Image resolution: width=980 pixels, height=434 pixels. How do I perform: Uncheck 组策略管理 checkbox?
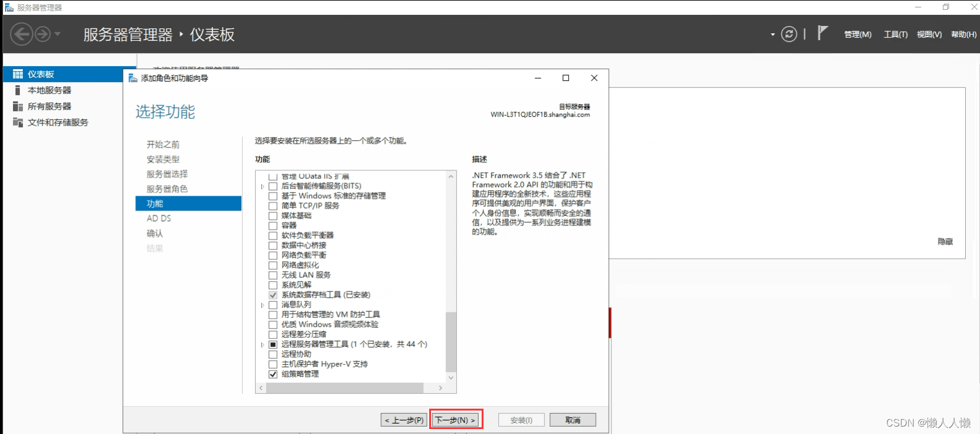pyautogui.click(x=273, y=374)
